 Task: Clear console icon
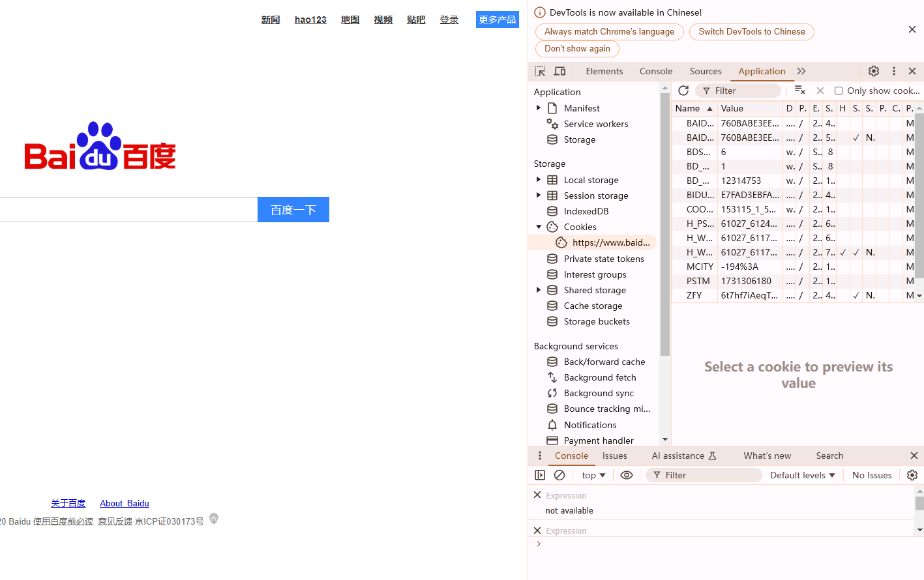click(x=559, y=475)
